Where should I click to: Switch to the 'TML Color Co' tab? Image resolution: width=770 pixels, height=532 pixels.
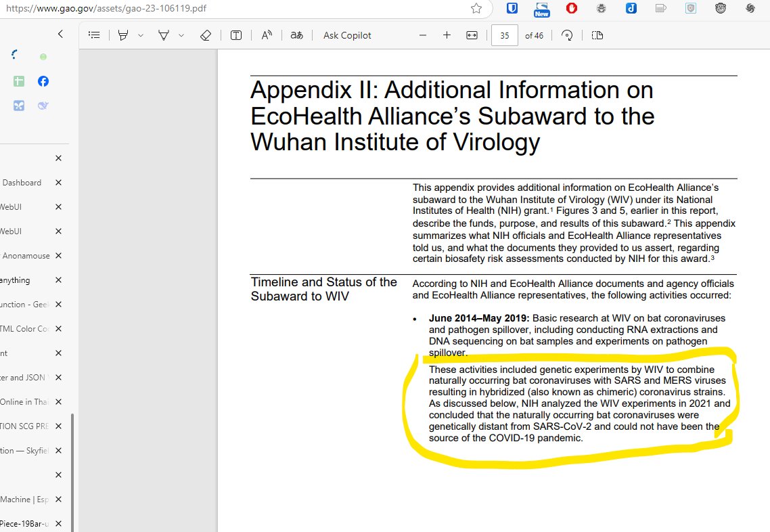click(x=24, y=329)
